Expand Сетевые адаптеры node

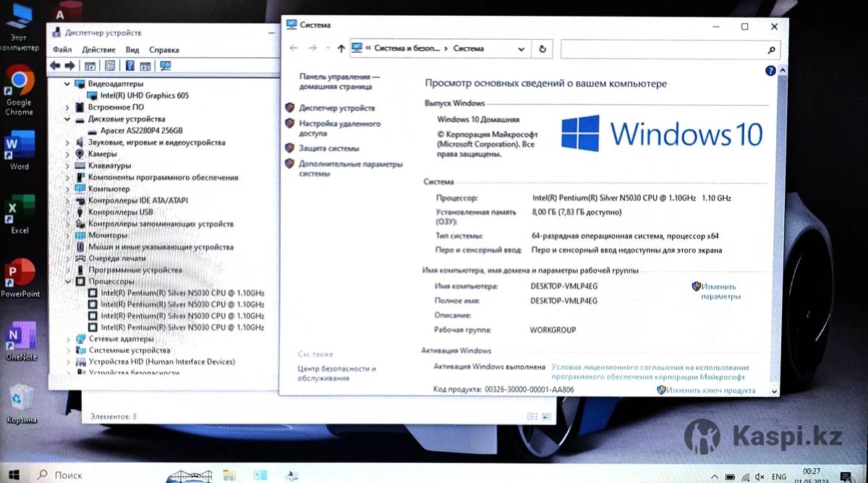pos(68,338)
